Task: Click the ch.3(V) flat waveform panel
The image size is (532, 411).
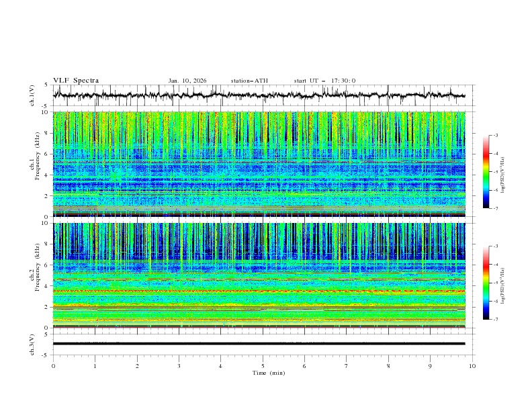Action: coord(262,343)
